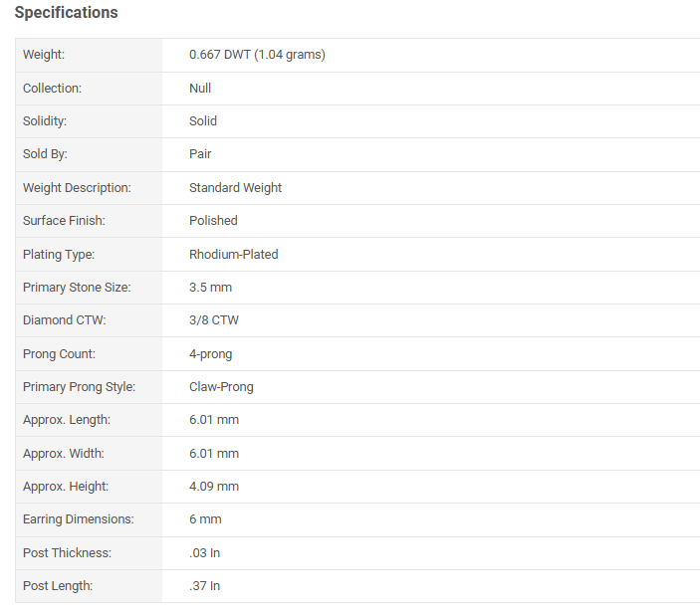Click the Collection label
The width and height of the screenshot is (700, 615).
pyautogui.click(x=52, y=89)
